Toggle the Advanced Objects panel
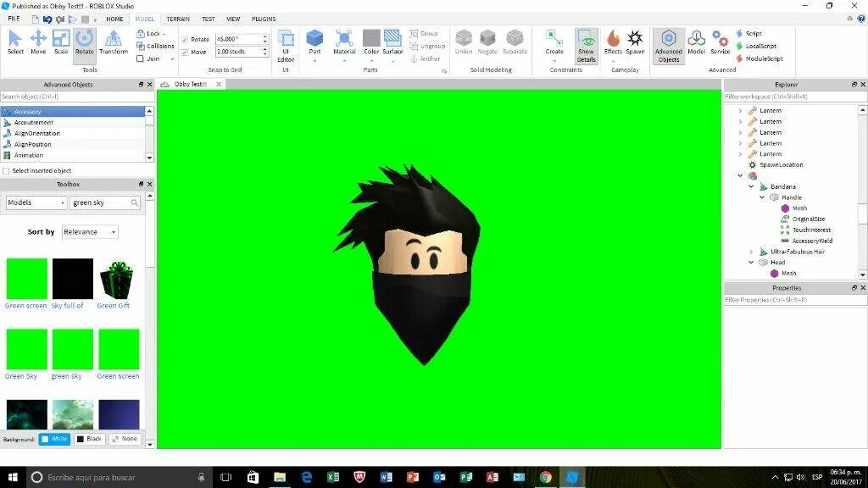 (669, 47)
